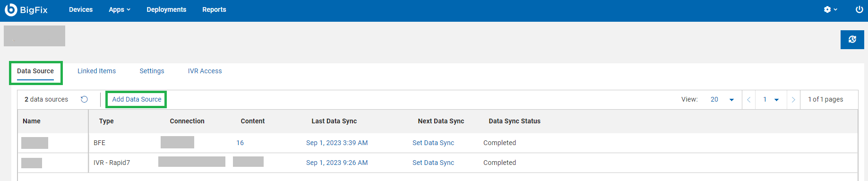868x181 pixels.
Task: Expand the Apps menu
Action: [120, 9]
